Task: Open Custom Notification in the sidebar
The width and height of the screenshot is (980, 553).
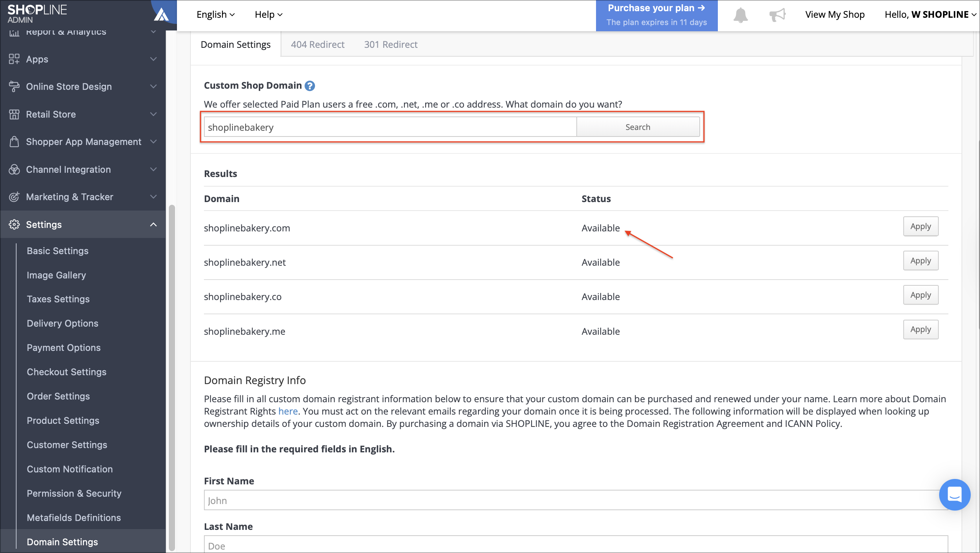Action: 70,469
